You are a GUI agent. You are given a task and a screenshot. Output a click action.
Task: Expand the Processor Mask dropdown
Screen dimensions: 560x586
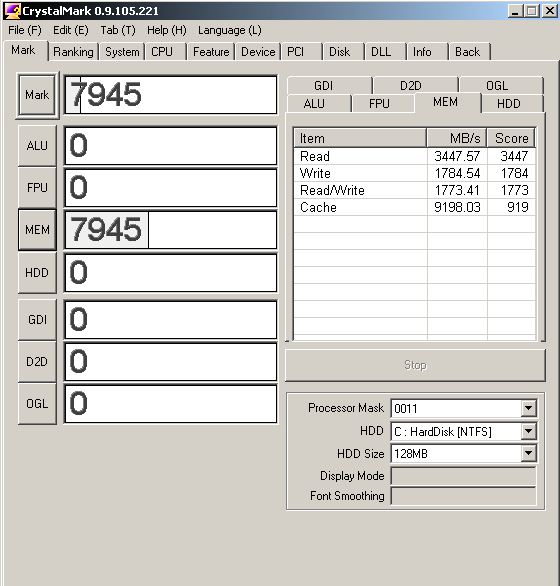tap(528, 408)
